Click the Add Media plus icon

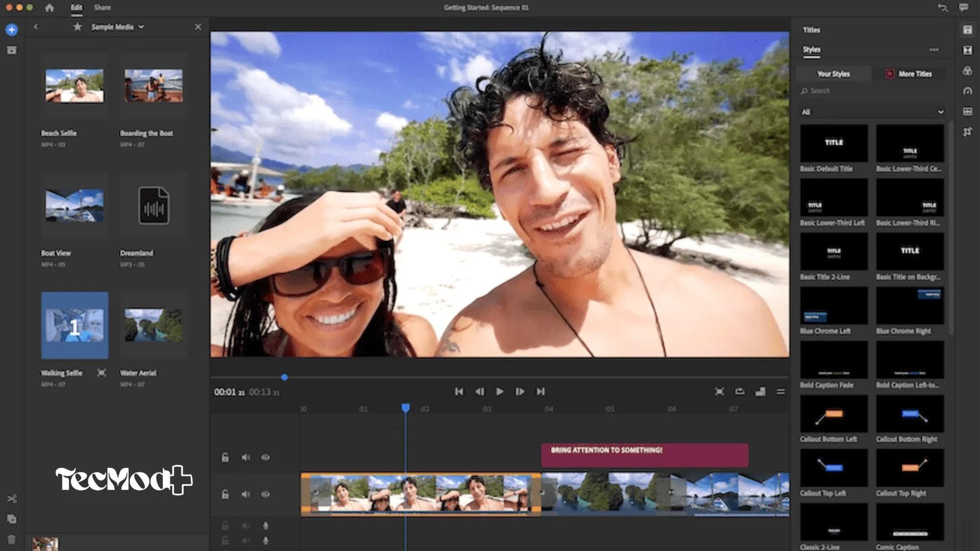[11, 29]
